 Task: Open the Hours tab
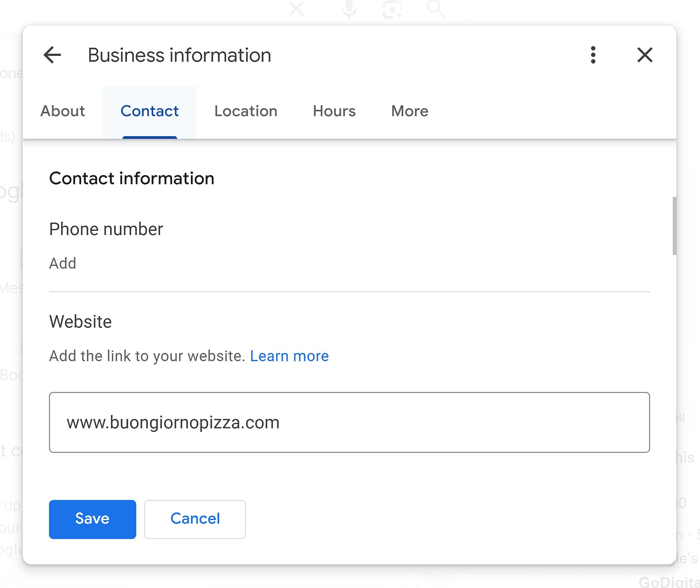tap(335, 111)
